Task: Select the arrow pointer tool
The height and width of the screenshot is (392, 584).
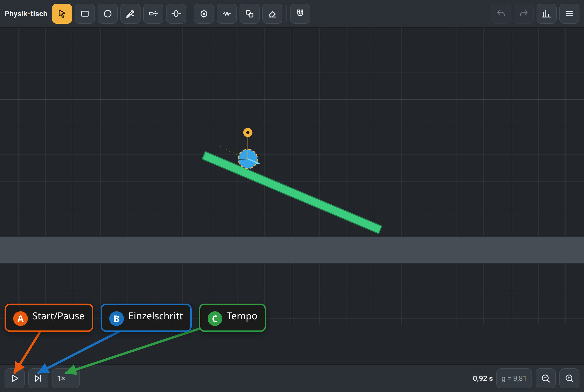Action: coord(62,13)
